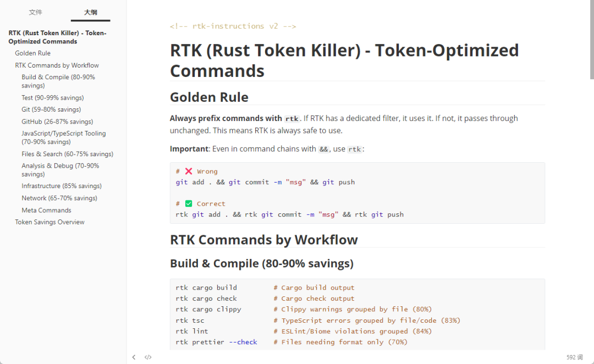
Task: Open JavaScript/TypeScript Tooling outline item
Action: [63, 137]
